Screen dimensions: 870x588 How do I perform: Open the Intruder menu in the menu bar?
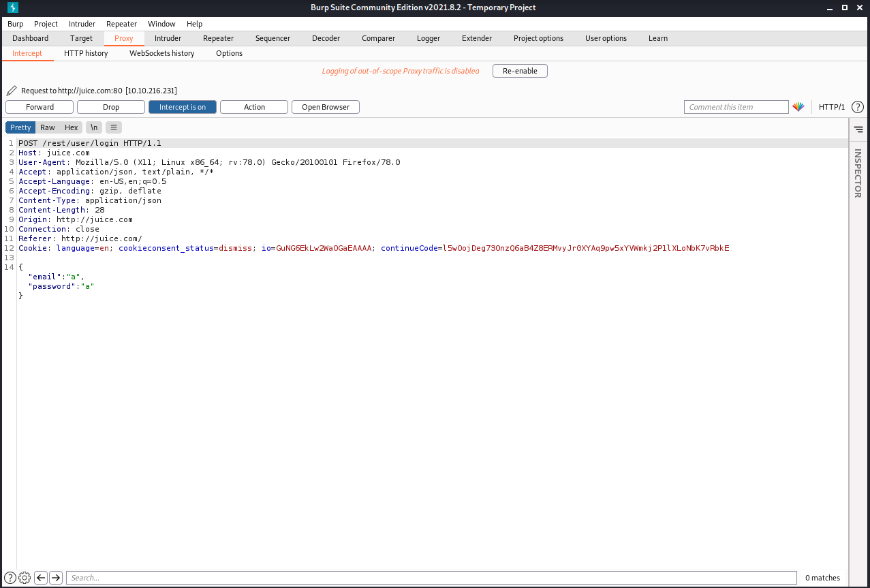[82, 24]
